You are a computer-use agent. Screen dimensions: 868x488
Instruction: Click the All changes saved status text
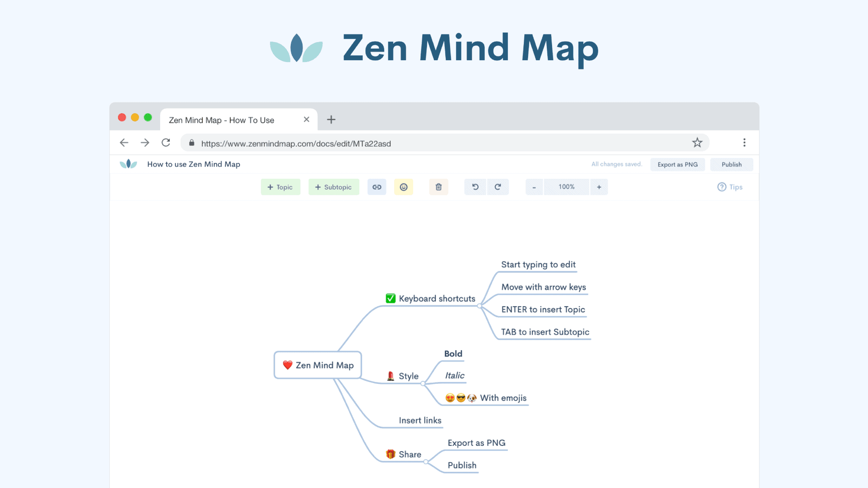tap(617, 164)
